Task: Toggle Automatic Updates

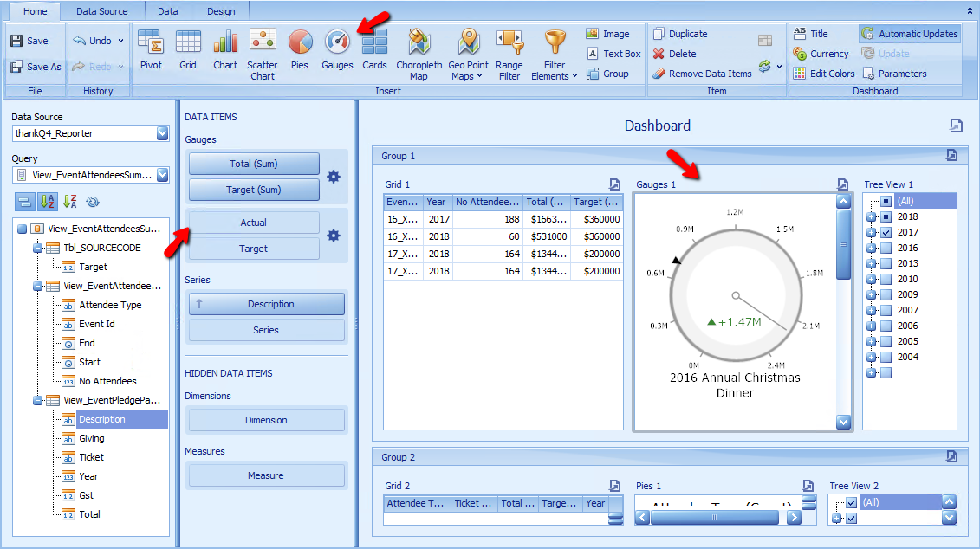Action: 909,34
